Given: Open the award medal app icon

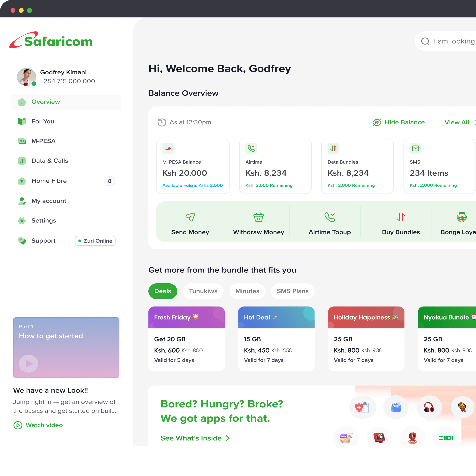Looking at the screenshot, I should (462, 407).
